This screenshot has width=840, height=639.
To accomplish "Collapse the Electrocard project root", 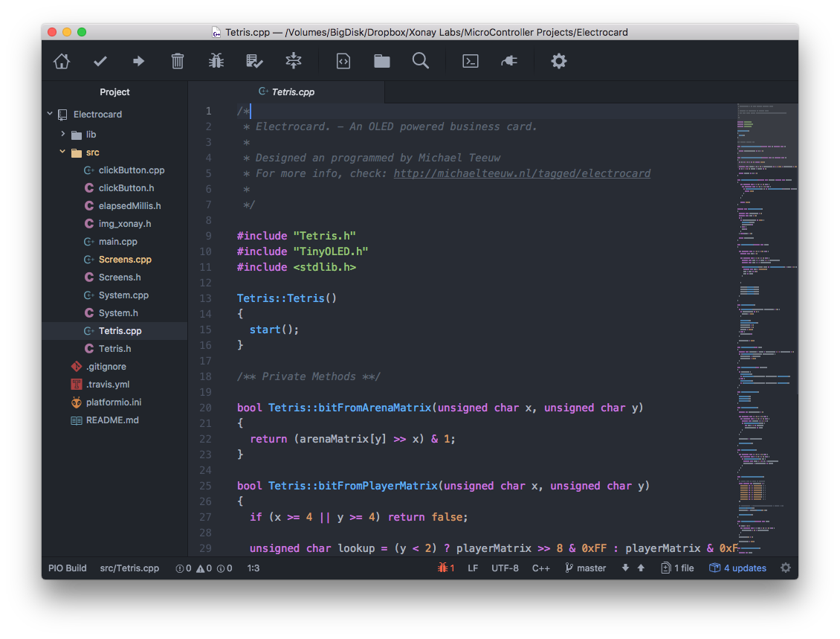I will [x=50, y=115].
